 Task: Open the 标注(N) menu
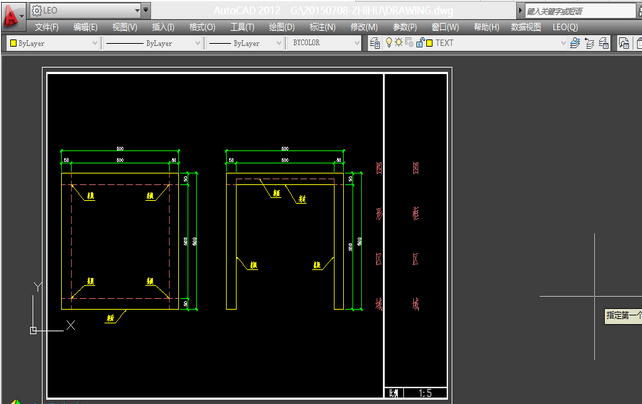[323, 27]
